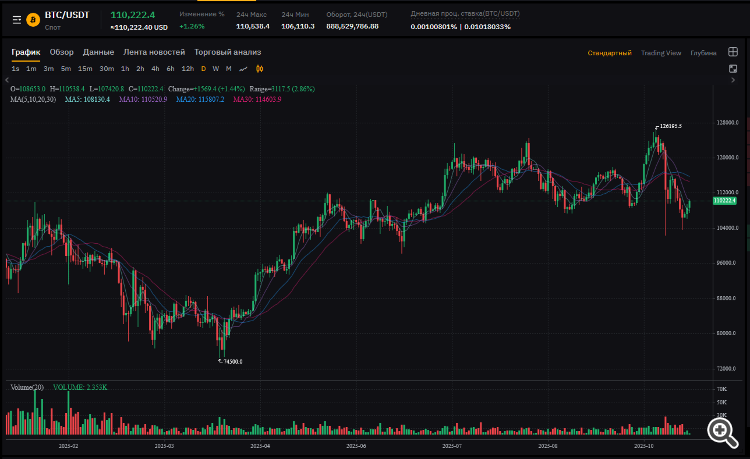Select the 2h timeframe
The image size is (750, 459).
pos(140,69)
